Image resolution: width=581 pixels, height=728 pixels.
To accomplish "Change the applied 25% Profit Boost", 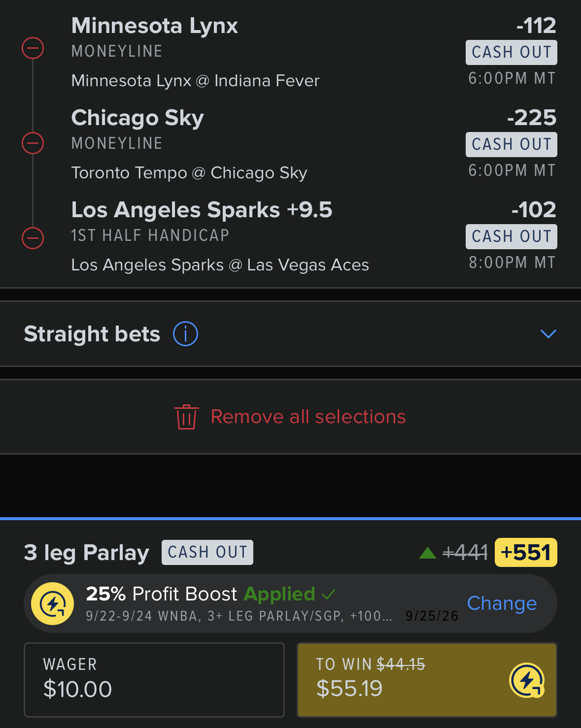I will pyautogui.click(x=502, y=603).
